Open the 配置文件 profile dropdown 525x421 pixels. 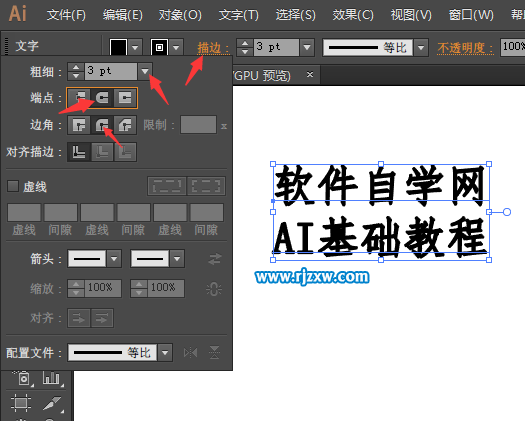(165, 353)
